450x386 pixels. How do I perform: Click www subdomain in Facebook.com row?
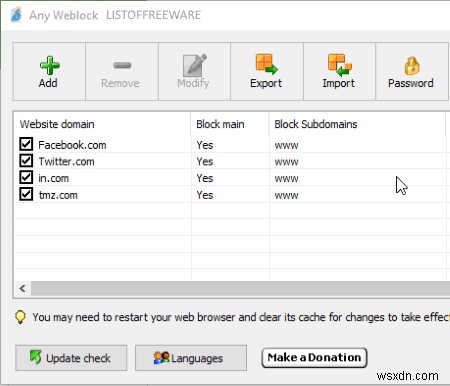click(286, 146)
